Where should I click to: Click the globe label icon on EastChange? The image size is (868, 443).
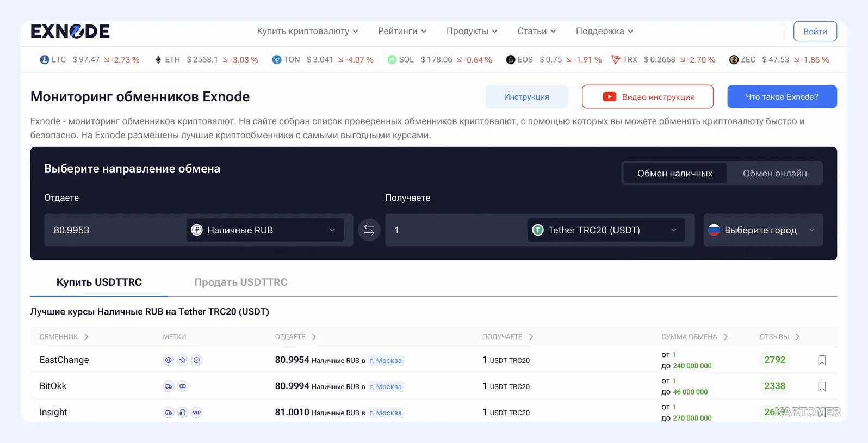169,360
